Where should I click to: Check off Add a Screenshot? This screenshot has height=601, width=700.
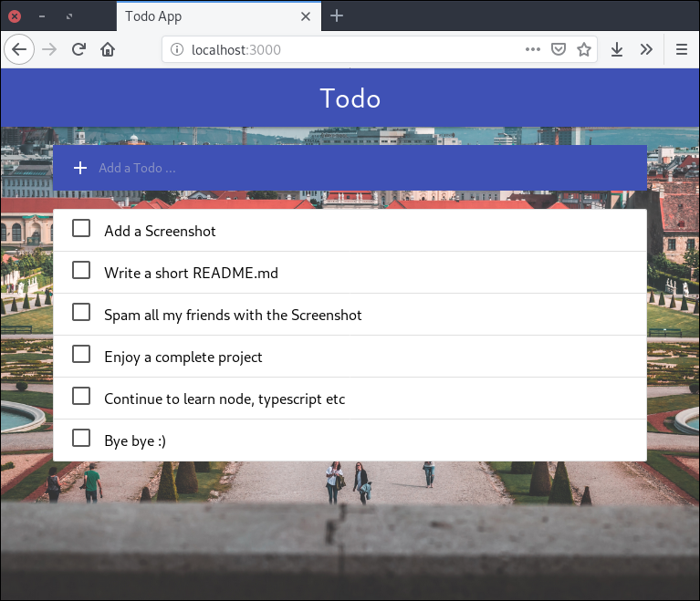click(81, 228)
